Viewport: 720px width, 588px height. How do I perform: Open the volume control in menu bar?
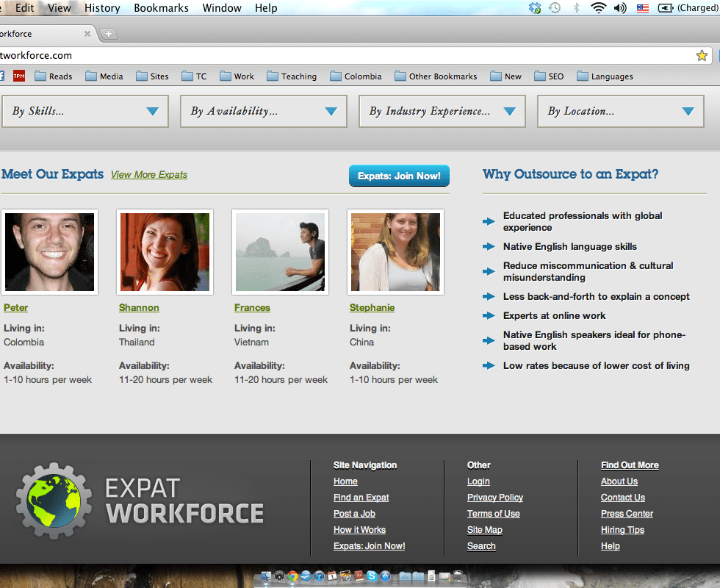click(620, 8)
